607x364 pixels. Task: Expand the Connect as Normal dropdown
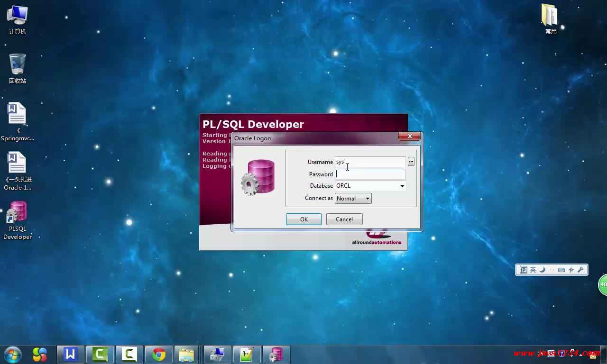click(353, 199)
